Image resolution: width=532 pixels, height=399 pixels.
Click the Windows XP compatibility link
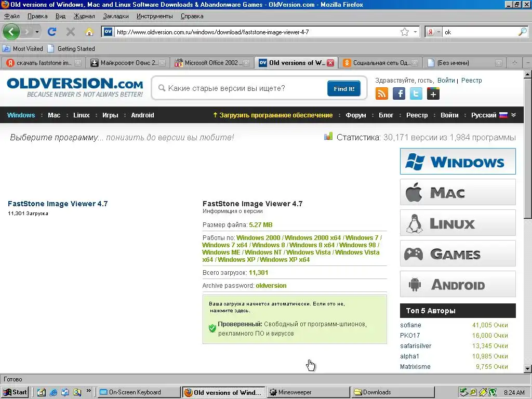pos(236,260)
